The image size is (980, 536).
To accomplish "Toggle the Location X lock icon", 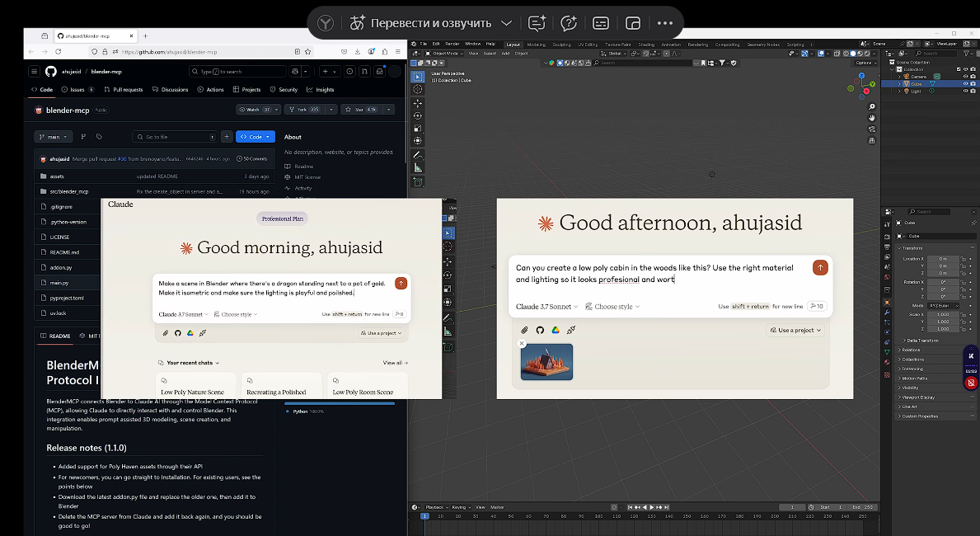I will click(x=964, y=259).
